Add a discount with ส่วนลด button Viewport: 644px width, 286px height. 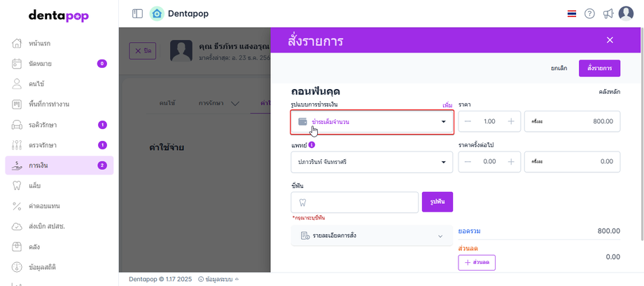(x=476, y=262)
